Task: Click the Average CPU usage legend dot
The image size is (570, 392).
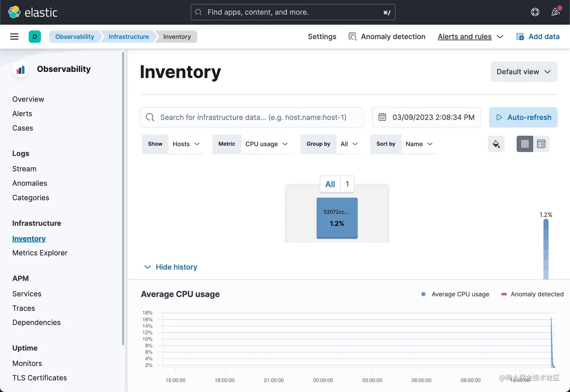Action: pos(423,294)
